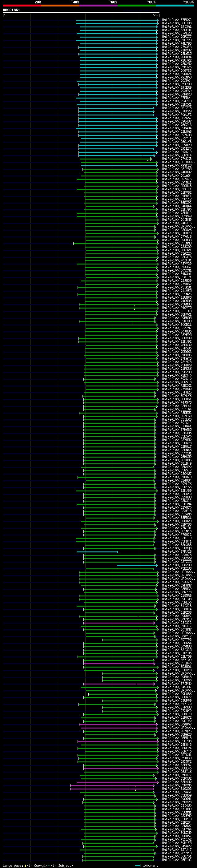
Task: Select hit label UniRef100_A1XG19
Action: (x=177, y=152)
